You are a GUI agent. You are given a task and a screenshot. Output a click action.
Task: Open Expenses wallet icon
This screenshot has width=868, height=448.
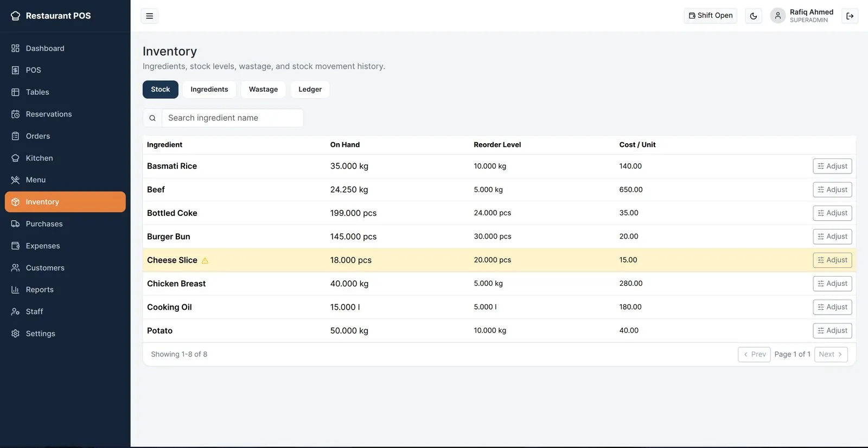click(x=15, y=246)
